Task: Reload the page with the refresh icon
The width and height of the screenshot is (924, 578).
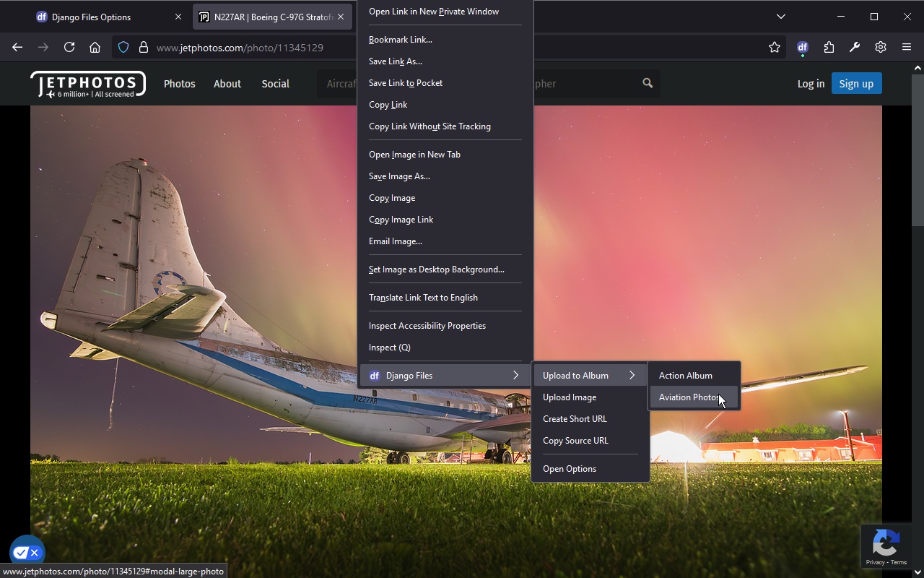Action: (x=69, y=47)
